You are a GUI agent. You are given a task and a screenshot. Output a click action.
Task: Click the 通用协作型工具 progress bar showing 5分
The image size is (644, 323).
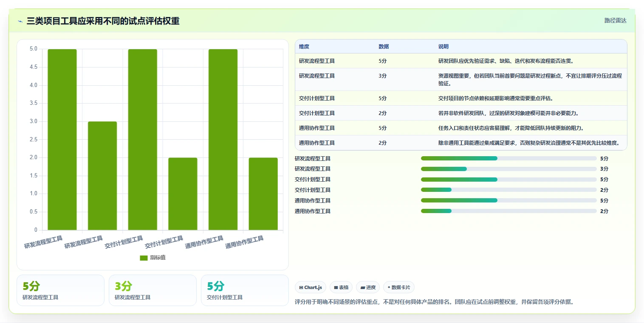(509, 200)
